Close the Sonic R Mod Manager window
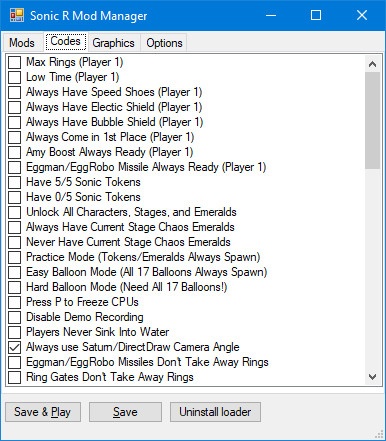The height and width of the screenshot is (441, 386). [362, 15]
